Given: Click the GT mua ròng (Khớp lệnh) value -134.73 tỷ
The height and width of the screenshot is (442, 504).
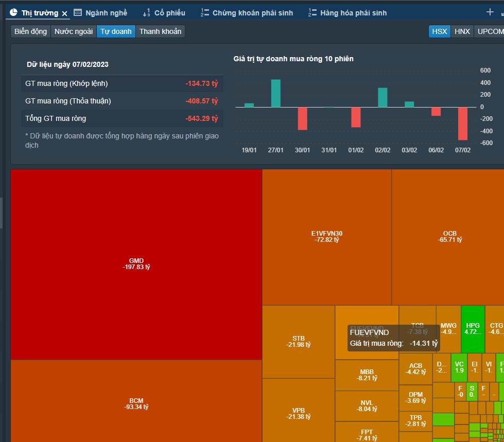Looking at the screenshot, I should (201, 83).
